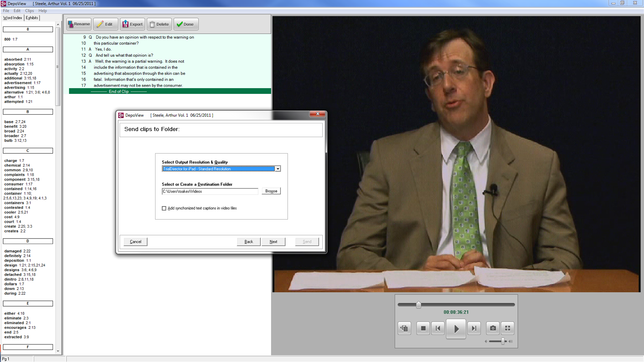Click the letter D section header
644x362 pixels.
pyautogui.click(x=28, y=241)
